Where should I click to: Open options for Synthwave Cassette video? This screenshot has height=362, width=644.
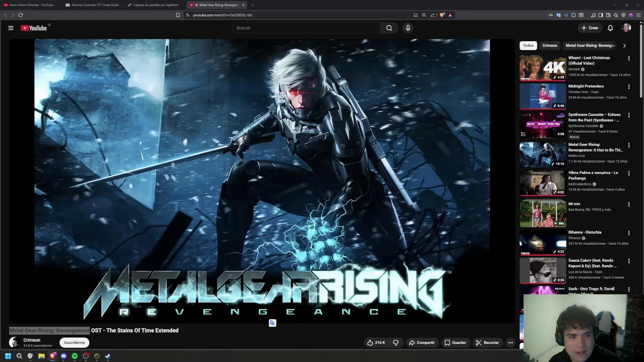628,115
